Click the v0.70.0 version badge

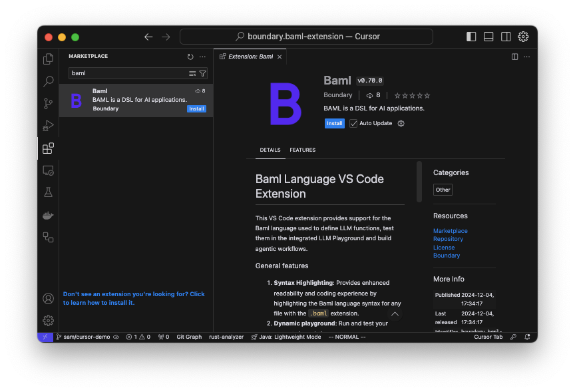click(x=369, y=81)
